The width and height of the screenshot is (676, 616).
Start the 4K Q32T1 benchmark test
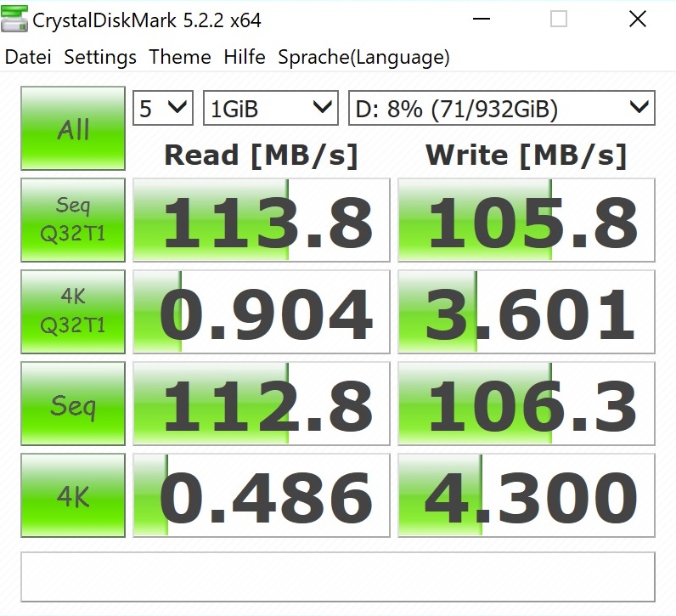tap(73, 311)
